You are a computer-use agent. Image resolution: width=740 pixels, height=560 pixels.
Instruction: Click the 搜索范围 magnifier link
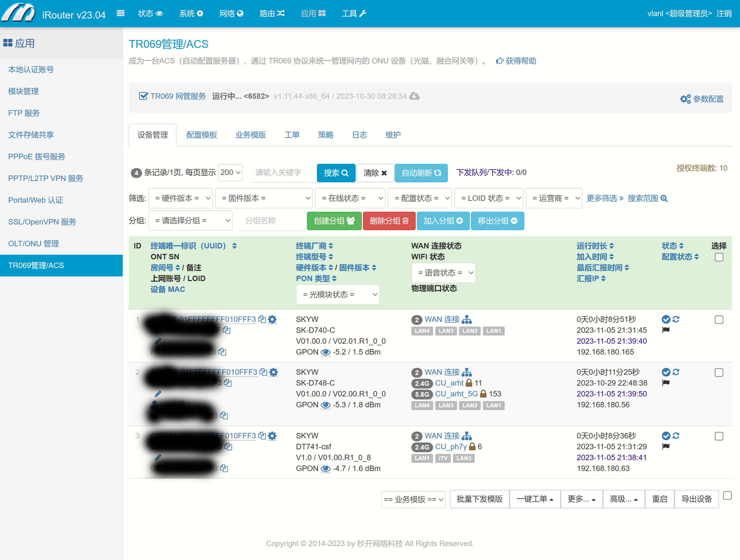647,198
